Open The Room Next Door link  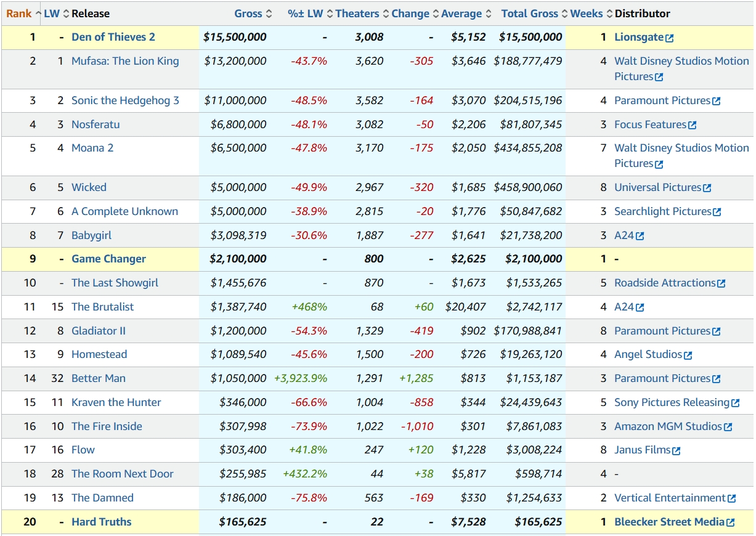[x=123, y=474]
